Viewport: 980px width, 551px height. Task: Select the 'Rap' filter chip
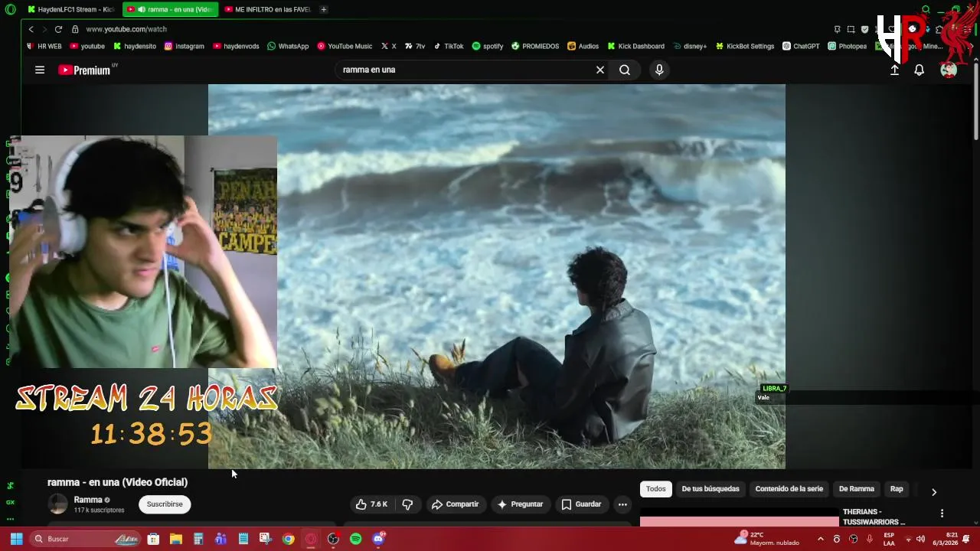pyautogui.click(x=897, y=489)
